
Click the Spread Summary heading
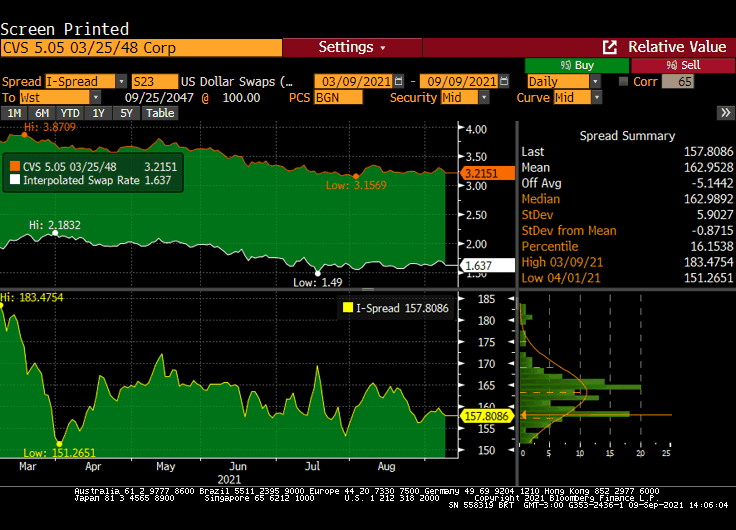click(x=627, y=136)
